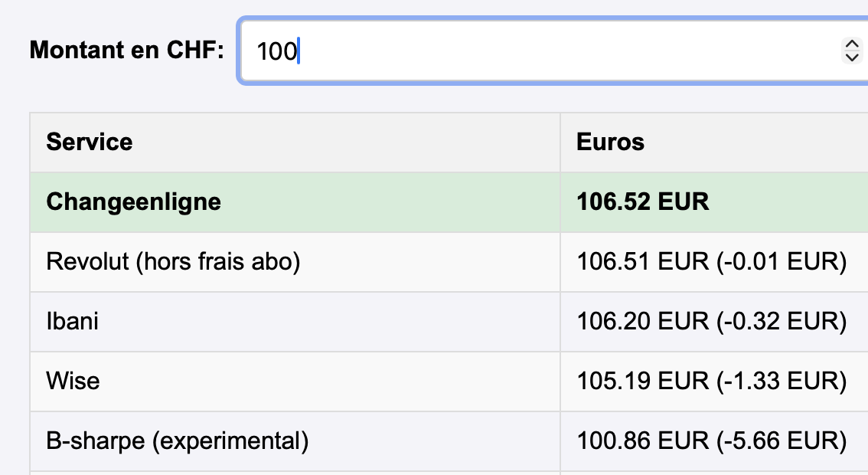Click the Montant en CHF input field
Viewport: 868px width, 475px height.
[x=536, y=51]
